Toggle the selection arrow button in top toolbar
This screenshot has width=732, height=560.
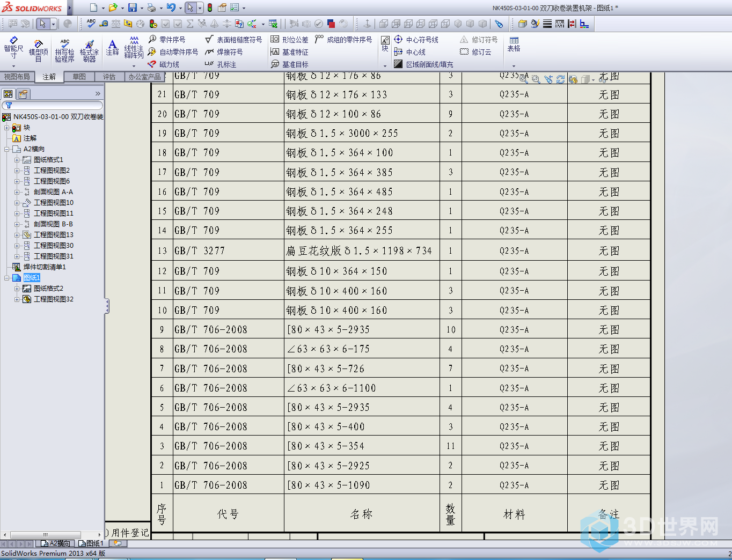(x=190, y=8)
